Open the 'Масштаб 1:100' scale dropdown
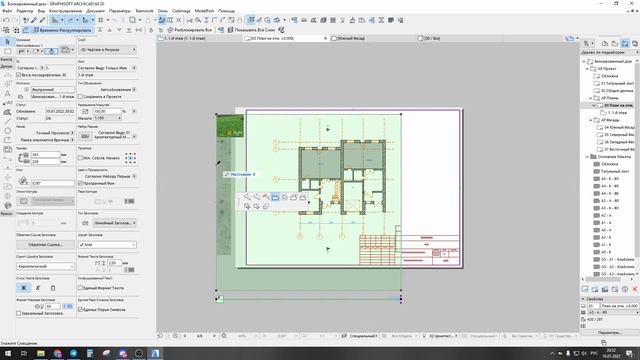Image resolution: width=640 pixels, height=360 pixels. point(108,118)
